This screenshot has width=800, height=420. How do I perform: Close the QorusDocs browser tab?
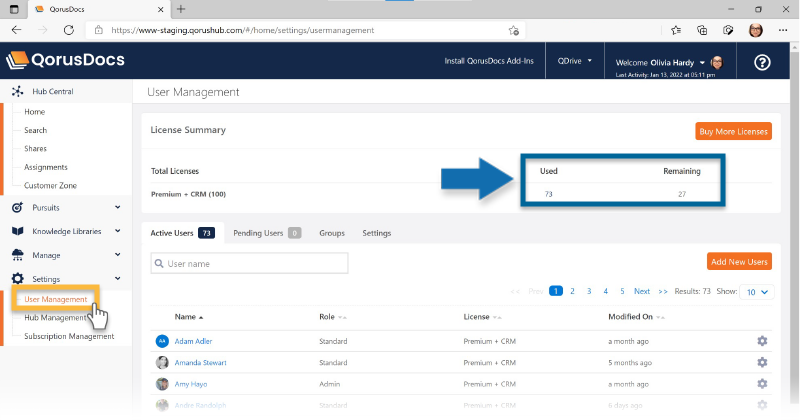pyautogui.click(x=160, y=9)
